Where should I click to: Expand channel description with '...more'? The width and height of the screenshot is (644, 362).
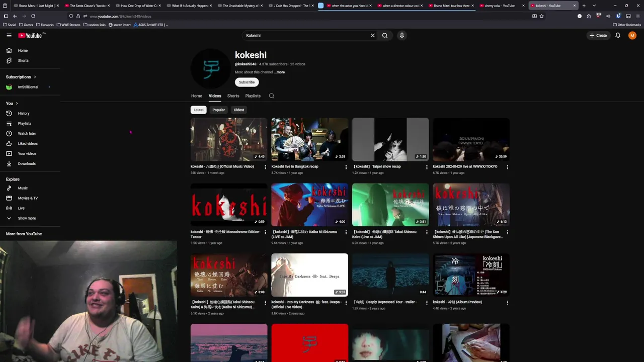279,72
